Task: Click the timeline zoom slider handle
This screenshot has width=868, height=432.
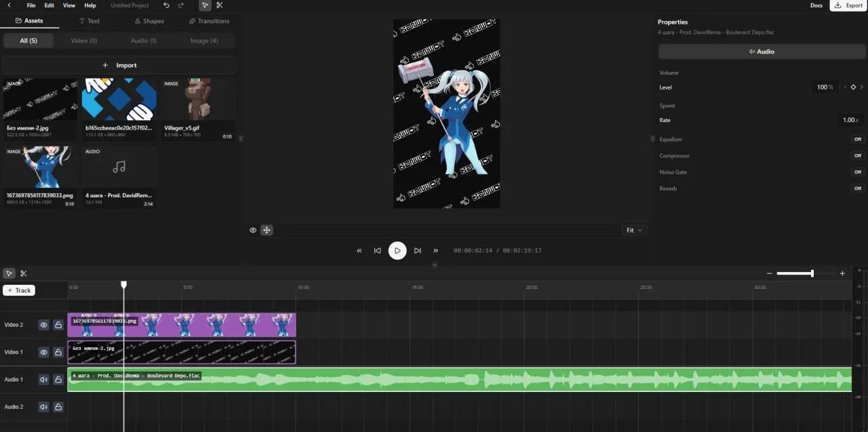Action: (x=812, y=273)
